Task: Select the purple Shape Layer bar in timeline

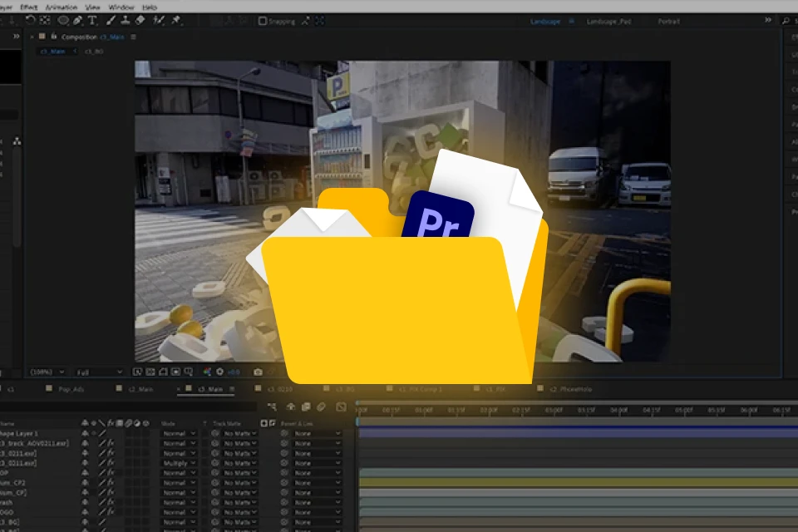Action: tap(579, 433)
